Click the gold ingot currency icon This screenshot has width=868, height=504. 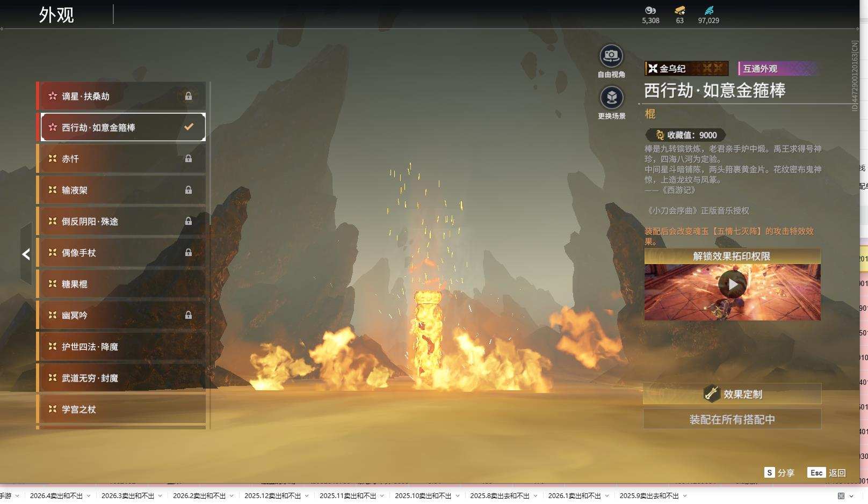tap(679, 10)
